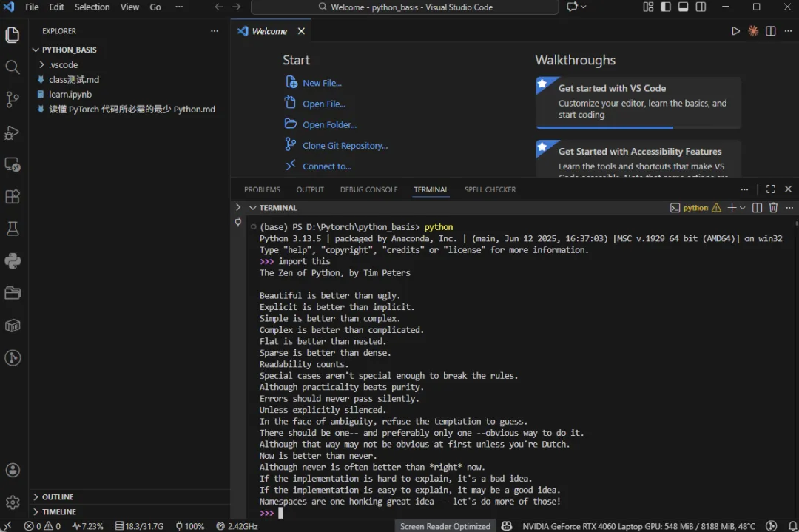Expand the terminal tabs side arrow
This screenshot has width=799, height=532.
(238, 207)
